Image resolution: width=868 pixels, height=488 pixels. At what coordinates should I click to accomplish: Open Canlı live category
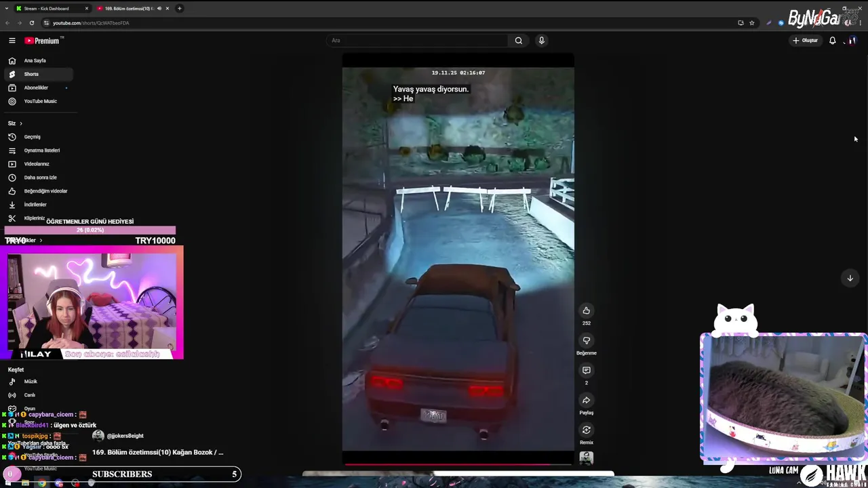pyautogui.click(x=38, y=395)
